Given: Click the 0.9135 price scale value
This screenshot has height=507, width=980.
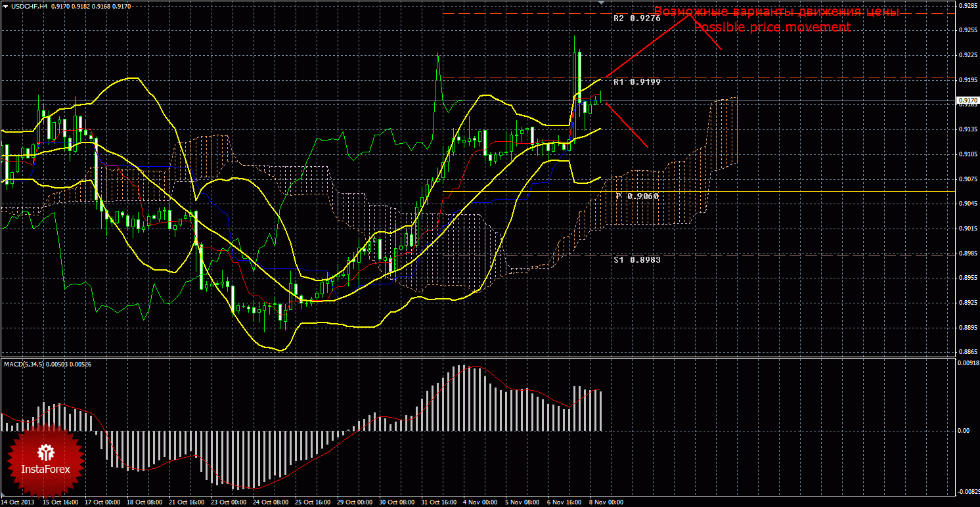Looking at the screenshot, I should point(968,129).
